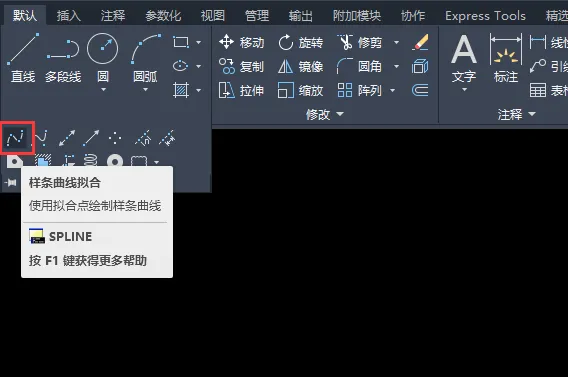The height and width of the screenshot is (377, 568).
Task: Click the donut tool icon
Action: coord(115,161)
